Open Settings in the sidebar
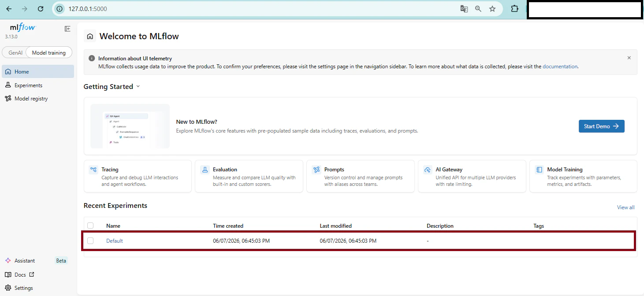 click(x=38, y=288)
